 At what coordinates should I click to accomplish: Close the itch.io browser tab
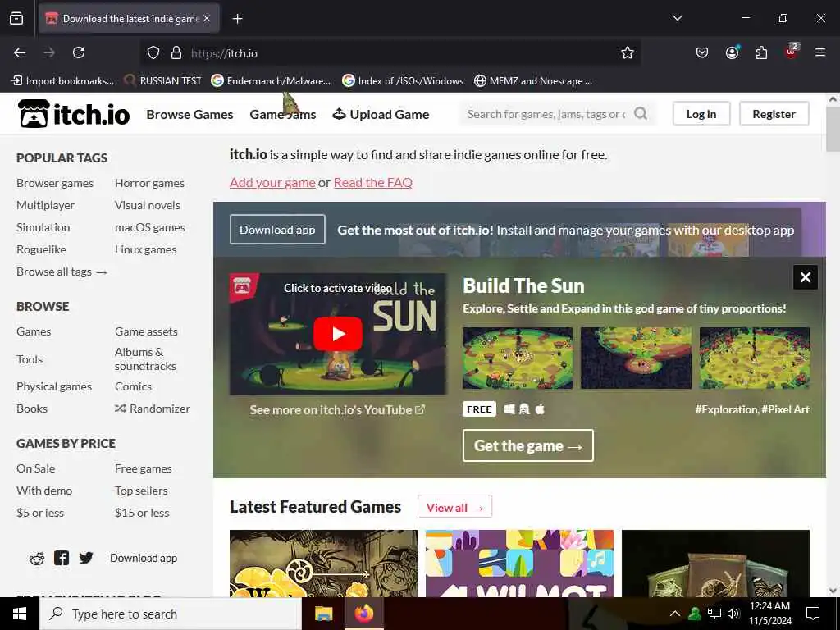pyautogui.click(x=207, y=18)
